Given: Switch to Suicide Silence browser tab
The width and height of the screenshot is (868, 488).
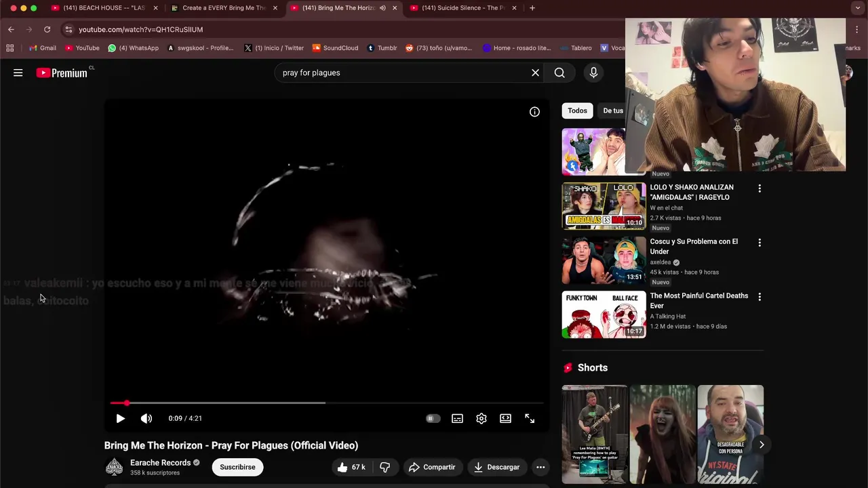Looking at the screenshot, I should tap(463, 8).
